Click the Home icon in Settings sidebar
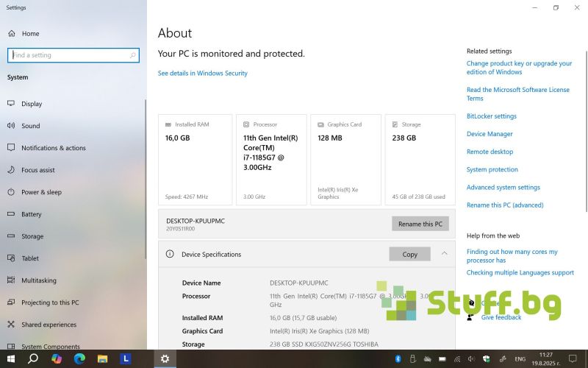 click(12, 34)
